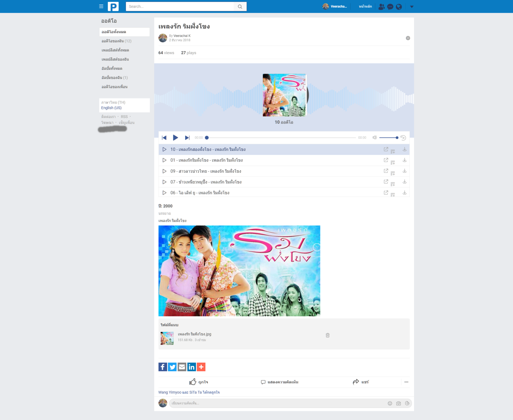This screenshot has width=513, height=420.
Task: Play track 06 ไอ เลิฟ ยู
Action: pyautogui.click(x=164, y=193)
